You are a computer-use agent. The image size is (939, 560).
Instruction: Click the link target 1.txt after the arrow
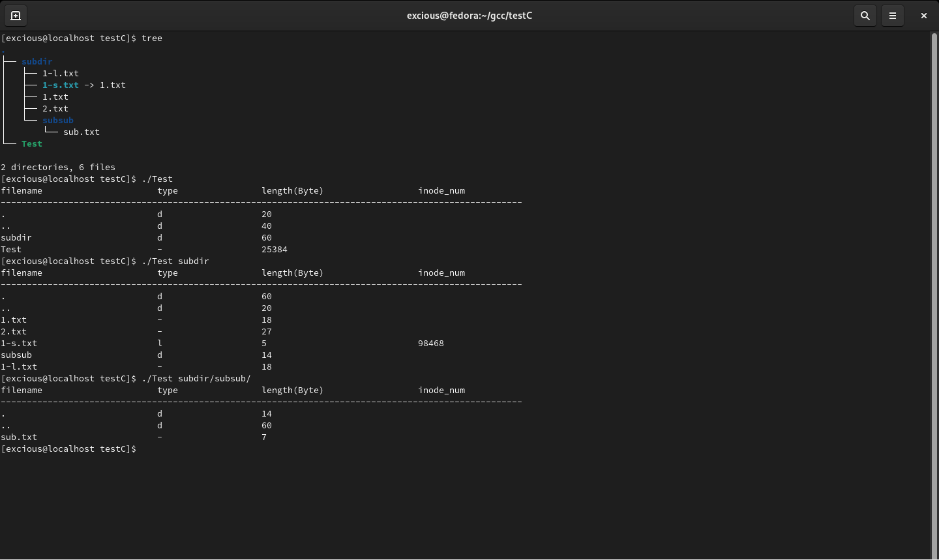(x=113, y=85)
